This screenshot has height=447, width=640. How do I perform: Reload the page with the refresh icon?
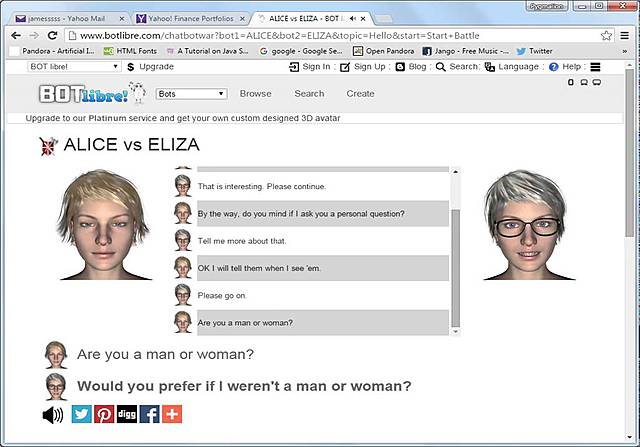pyautogui.click(x=52, y=36)
